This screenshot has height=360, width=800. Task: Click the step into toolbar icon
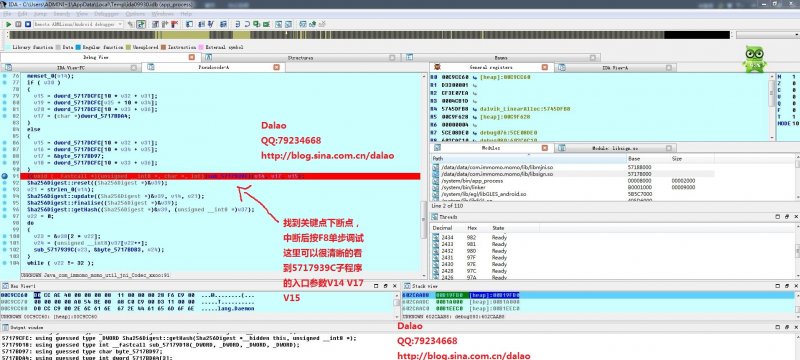[x=238, y=24]
